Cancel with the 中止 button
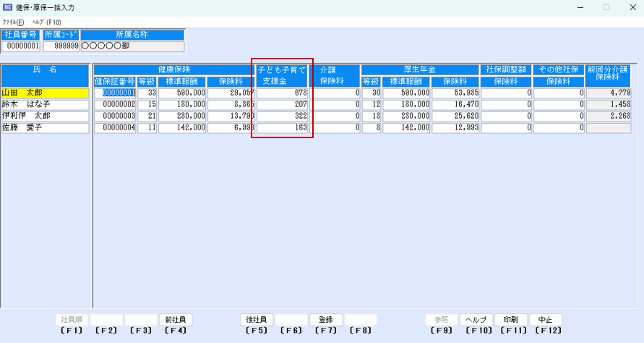 (x=546, y=320)
